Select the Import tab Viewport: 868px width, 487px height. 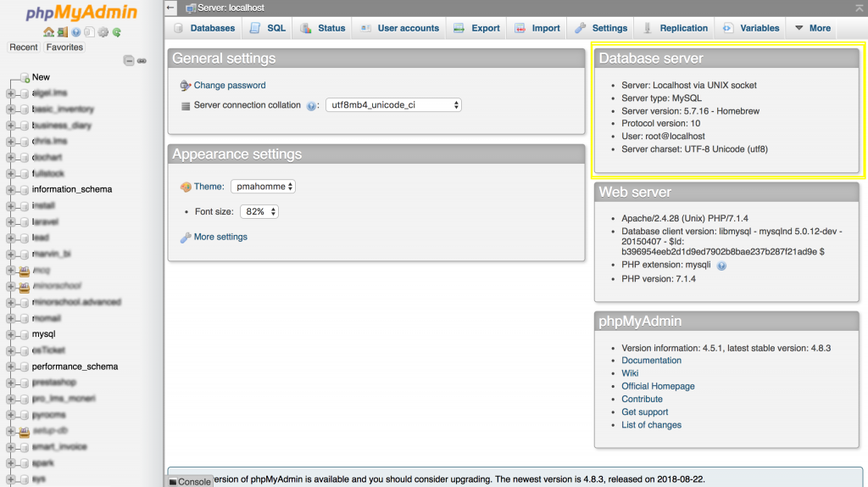537,28
